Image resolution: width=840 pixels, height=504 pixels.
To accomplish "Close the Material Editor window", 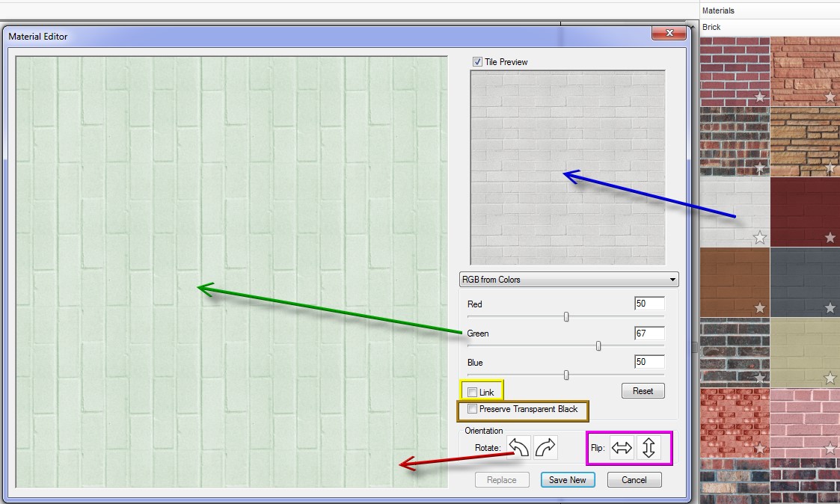I will coord(669,33).
